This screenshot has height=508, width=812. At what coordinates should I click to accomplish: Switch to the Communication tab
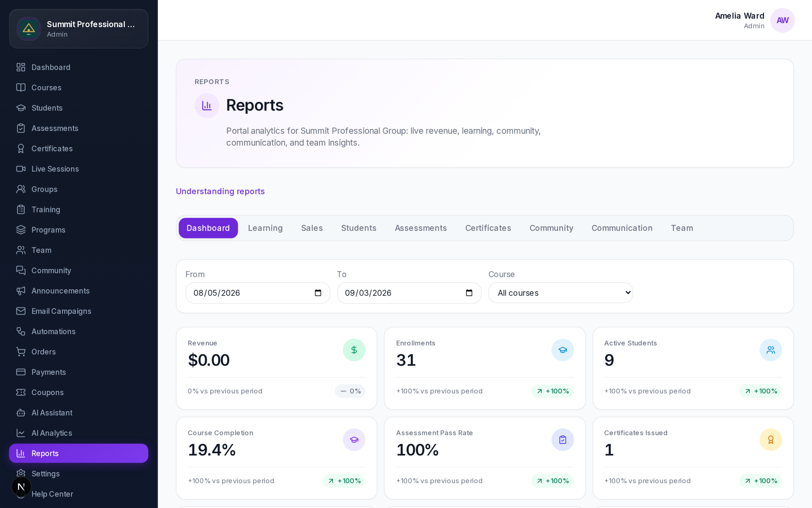pos(622,228)
